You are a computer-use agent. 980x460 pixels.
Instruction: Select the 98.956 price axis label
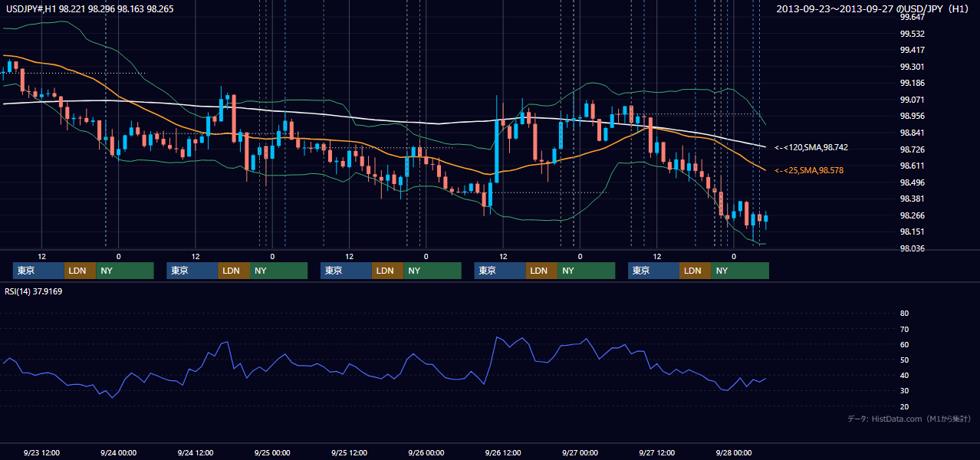[912, 116]
